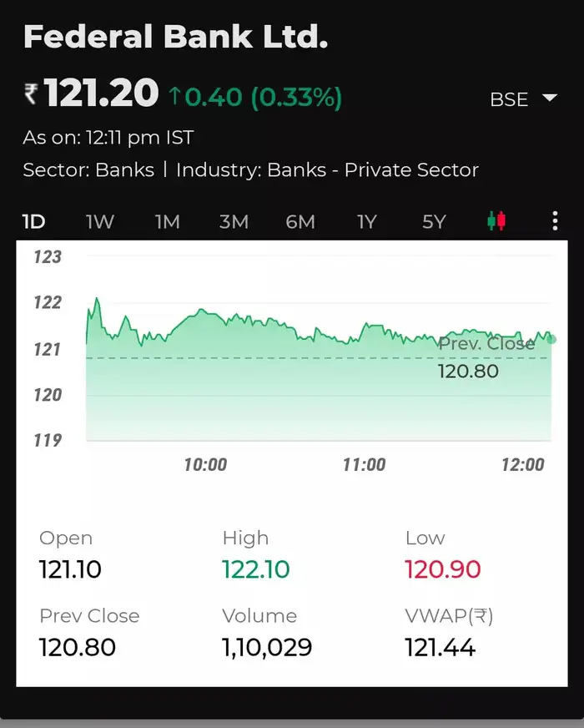Image resolution: width=584 pixels, height=728 pixels.
Task: Open the BSE exchange dropdown
Action: click(523, 99)
